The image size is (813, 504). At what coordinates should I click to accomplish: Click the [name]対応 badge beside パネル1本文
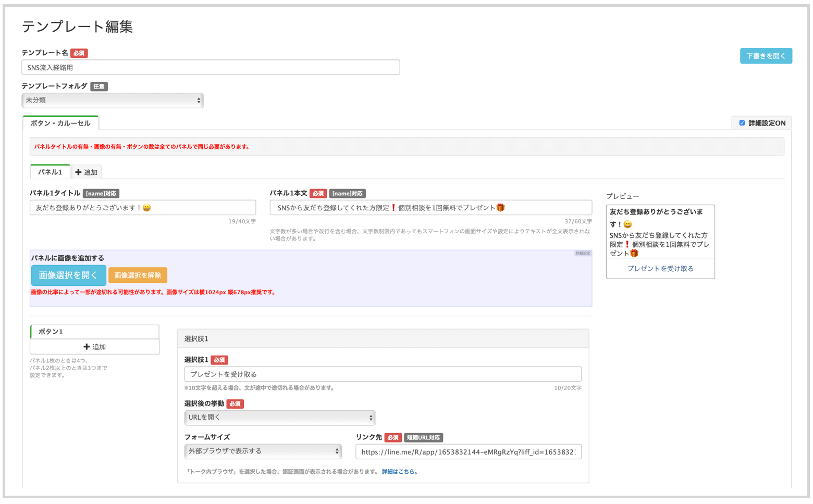(348, 194)
